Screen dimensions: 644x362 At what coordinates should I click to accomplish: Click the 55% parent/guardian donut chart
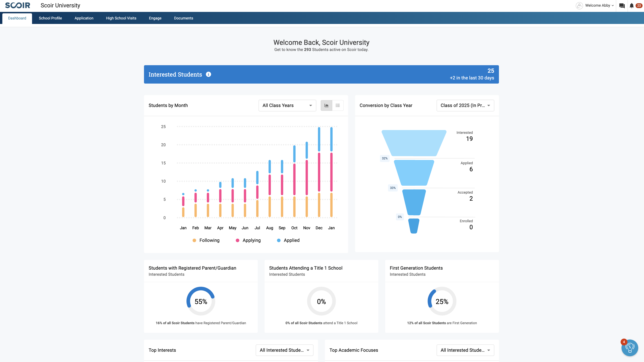pyautogui.click(x=201, y=301)
